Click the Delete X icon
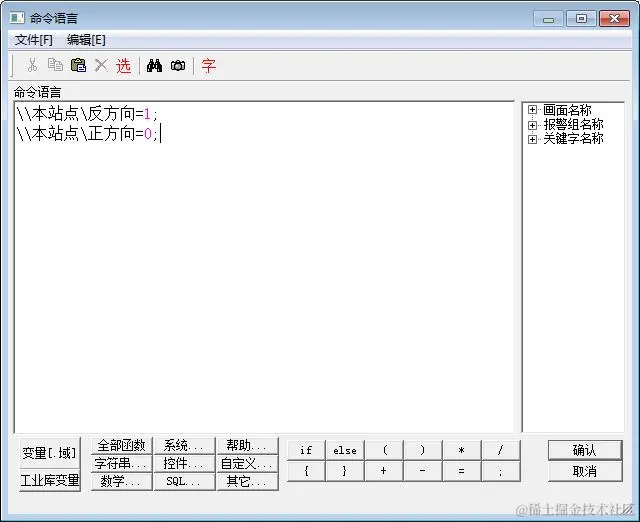640x522 pixels. [101, 65]
